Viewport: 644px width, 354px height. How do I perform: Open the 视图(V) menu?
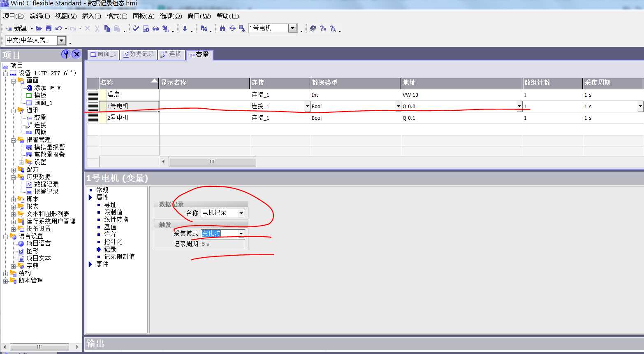point(66,16)
